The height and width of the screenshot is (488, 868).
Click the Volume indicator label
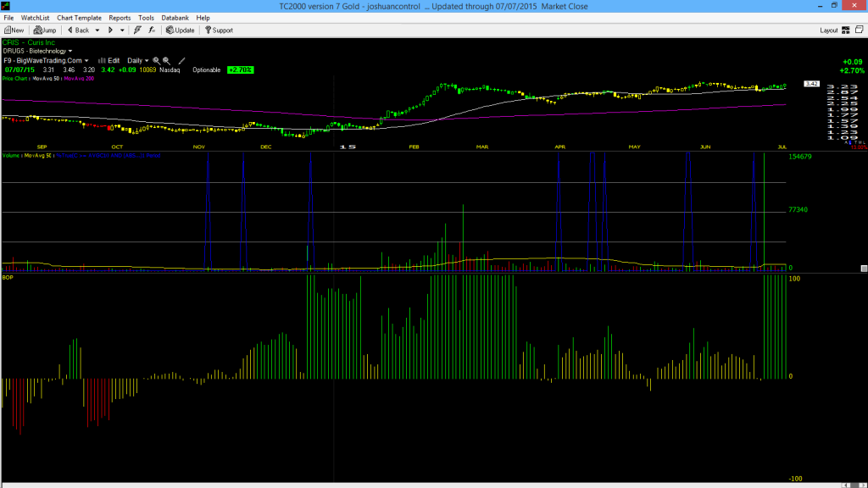pos(10,156)
